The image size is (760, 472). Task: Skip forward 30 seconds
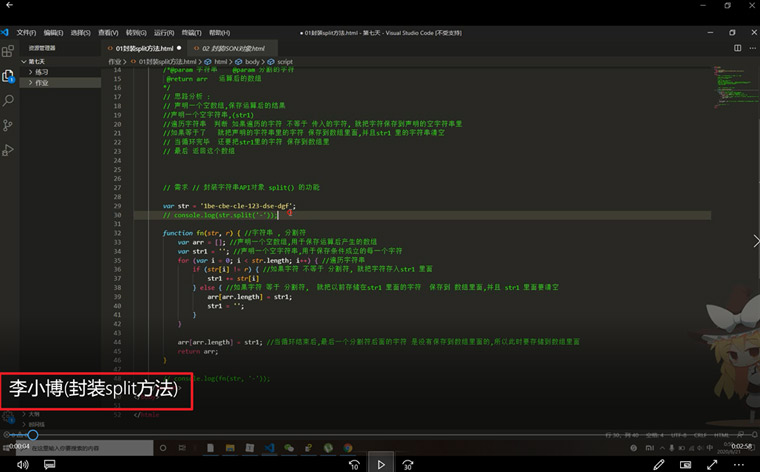point(408,465)
